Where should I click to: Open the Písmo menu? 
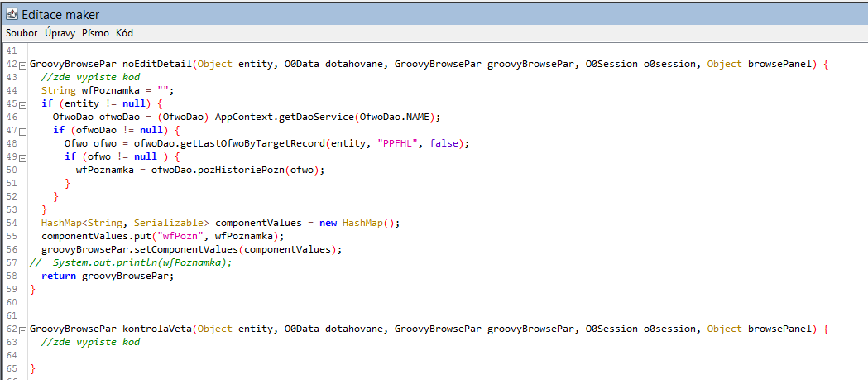click(95, 33)
